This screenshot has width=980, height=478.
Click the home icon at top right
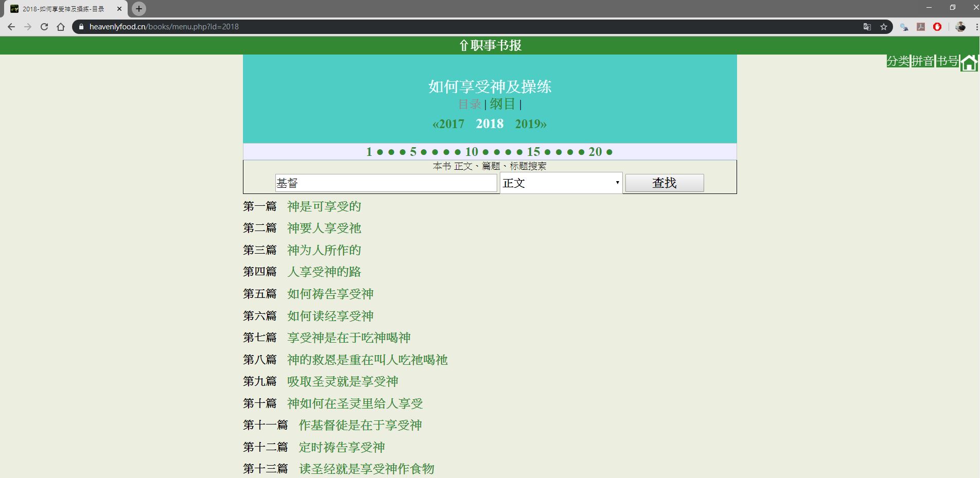click(x=969, y=63)
